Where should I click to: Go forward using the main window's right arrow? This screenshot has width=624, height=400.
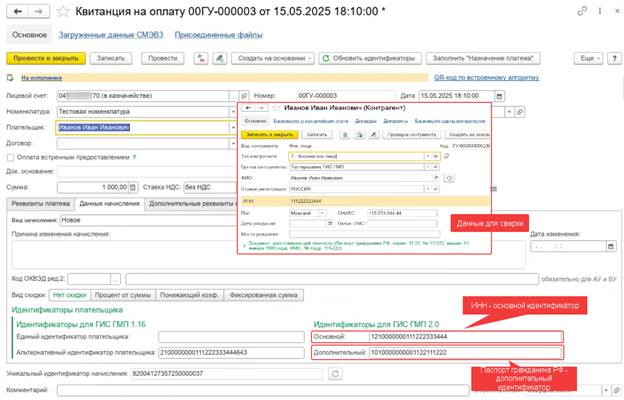point(39,11)
